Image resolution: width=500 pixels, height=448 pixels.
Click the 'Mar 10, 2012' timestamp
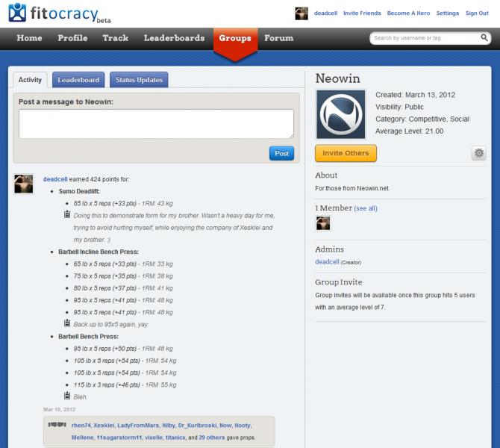[59, 409]
